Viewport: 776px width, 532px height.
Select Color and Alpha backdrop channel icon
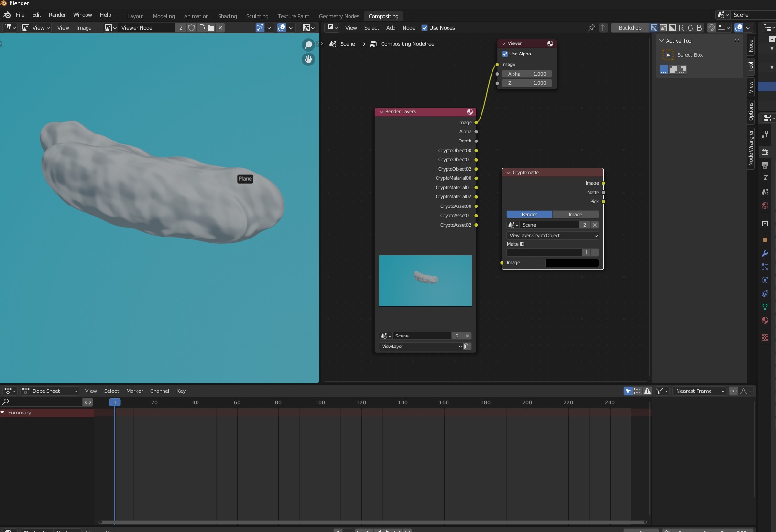(654, 28)
